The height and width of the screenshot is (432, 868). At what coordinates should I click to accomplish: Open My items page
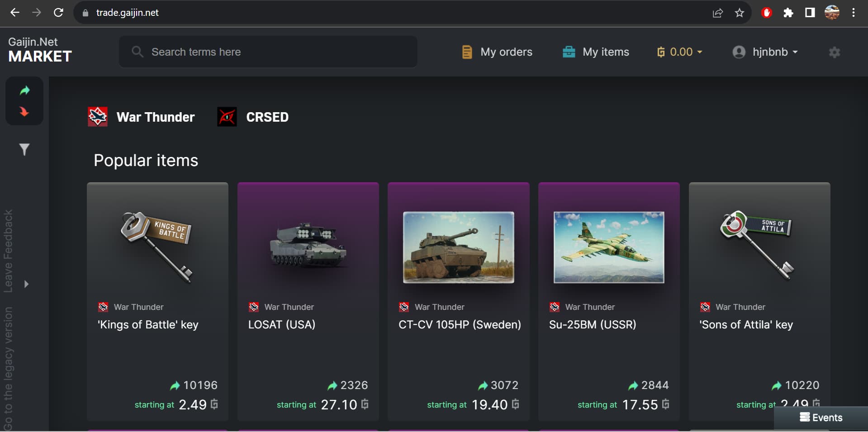(596, 52)
